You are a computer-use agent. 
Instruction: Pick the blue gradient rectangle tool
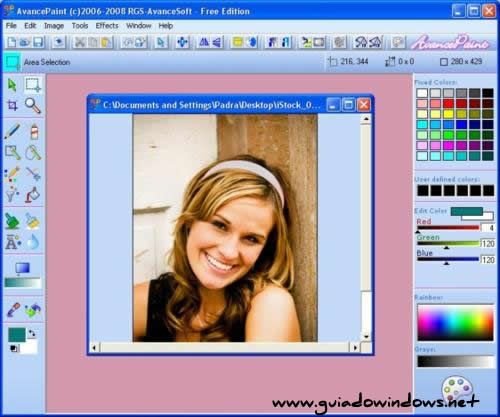tap(22, 268)
